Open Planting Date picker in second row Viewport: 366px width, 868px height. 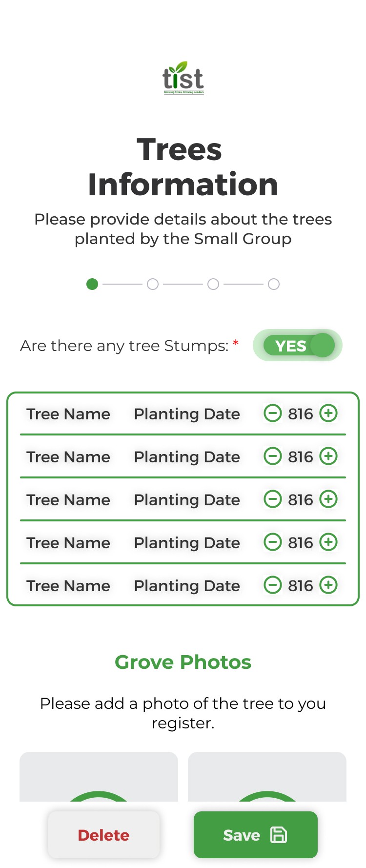point(187,457)
